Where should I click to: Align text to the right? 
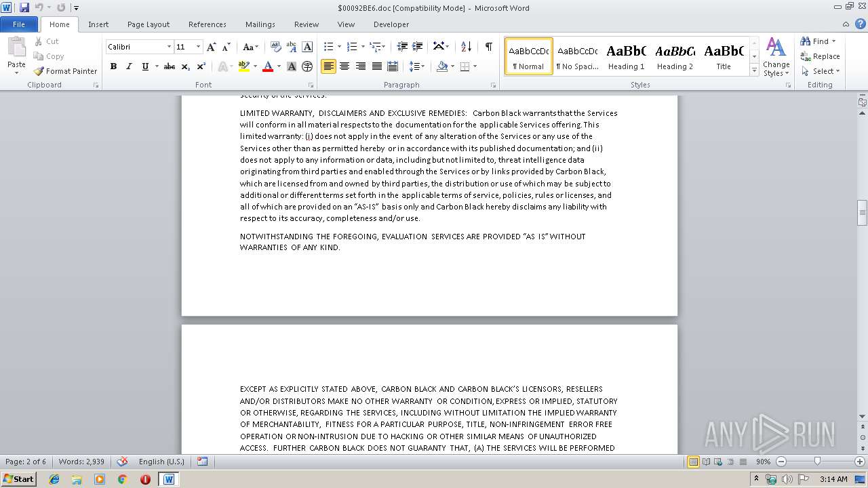[x=360, y=66]
